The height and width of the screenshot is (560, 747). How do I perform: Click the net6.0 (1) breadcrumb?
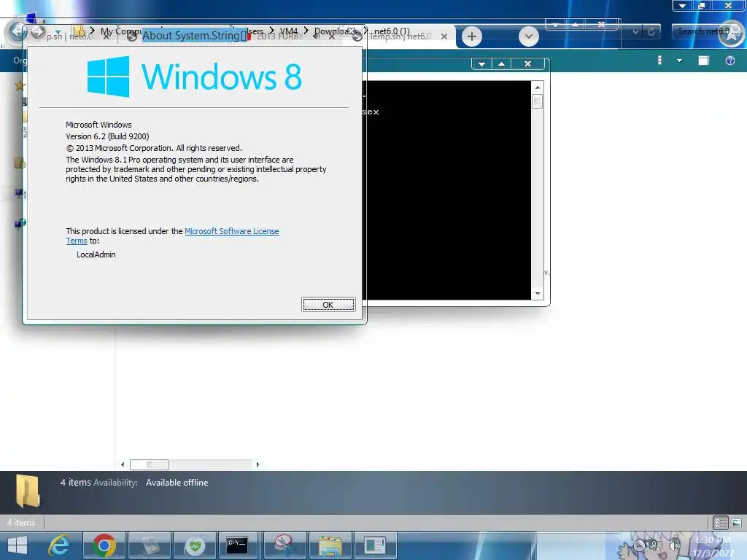point(392,31)
